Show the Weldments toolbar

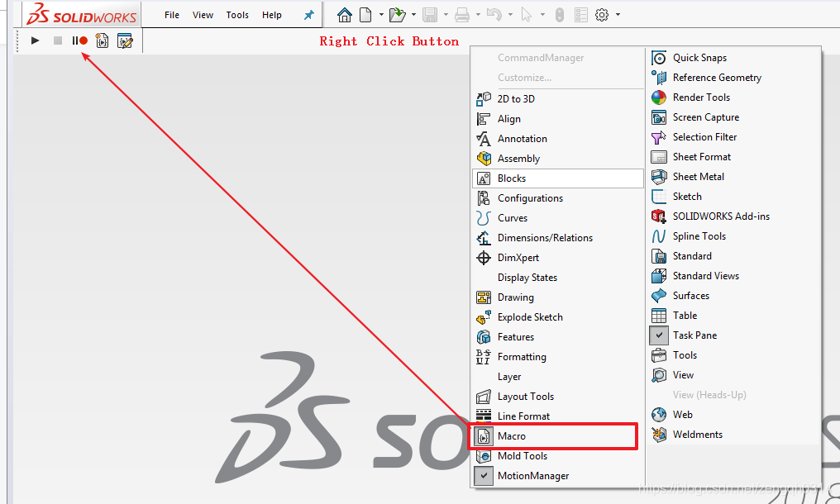[733, 435]
